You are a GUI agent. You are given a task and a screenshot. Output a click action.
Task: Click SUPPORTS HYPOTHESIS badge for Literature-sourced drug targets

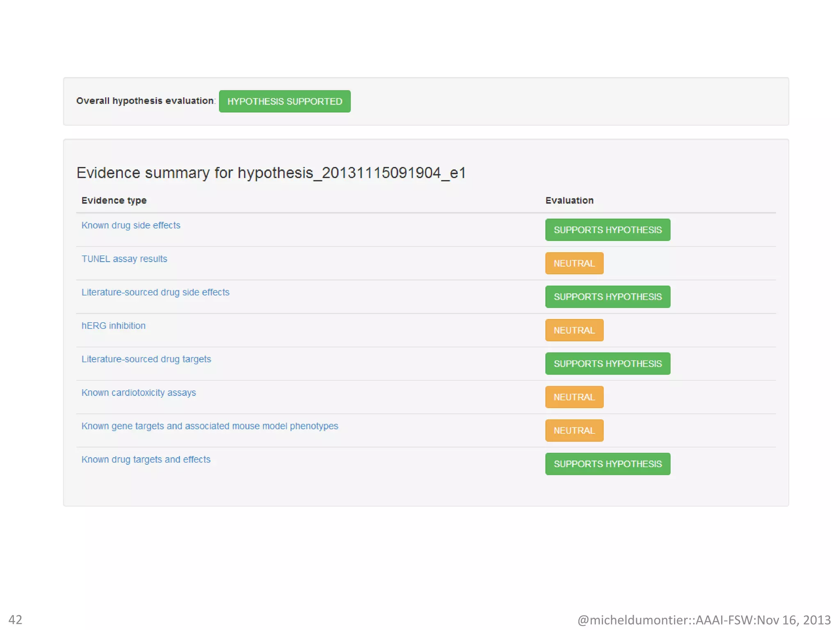click(607, 363)
